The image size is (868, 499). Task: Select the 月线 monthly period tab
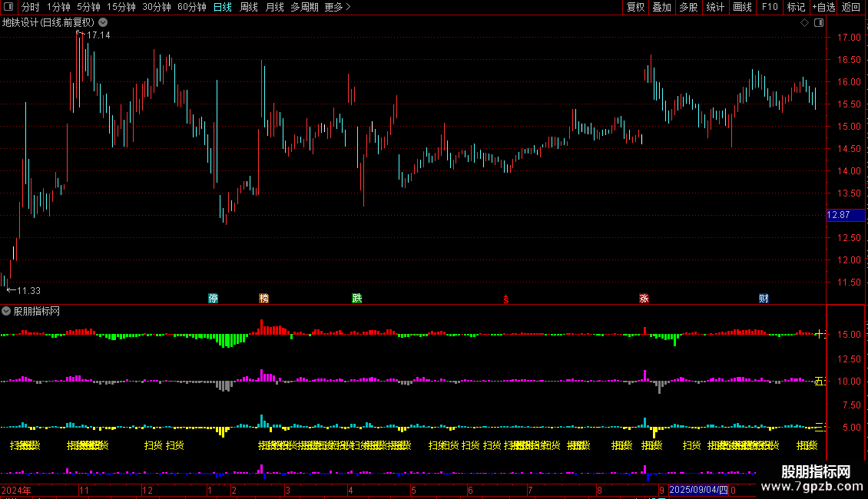(274, 7)
